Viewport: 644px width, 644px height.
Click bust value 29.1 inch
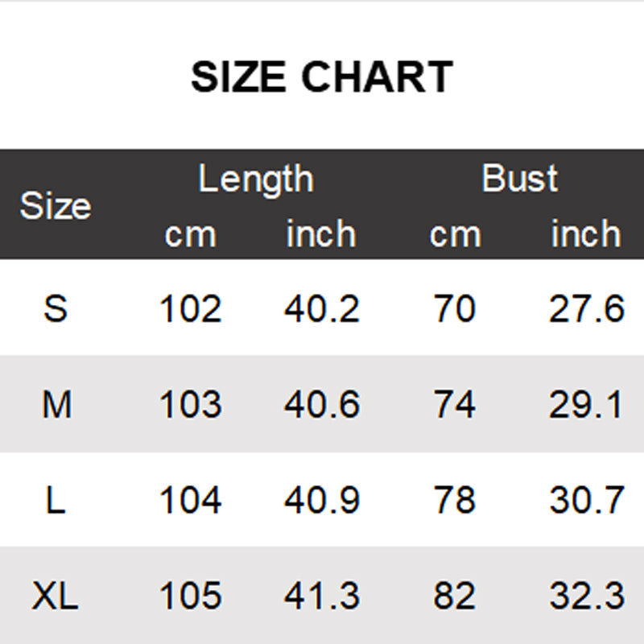586,405
